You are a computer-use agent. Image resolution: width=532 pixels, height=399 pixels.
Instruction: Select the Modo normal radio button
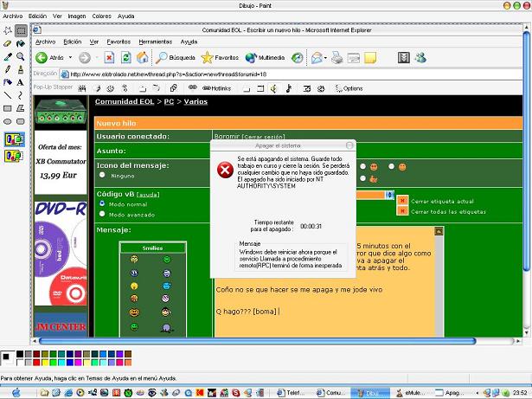pos(102,203)
